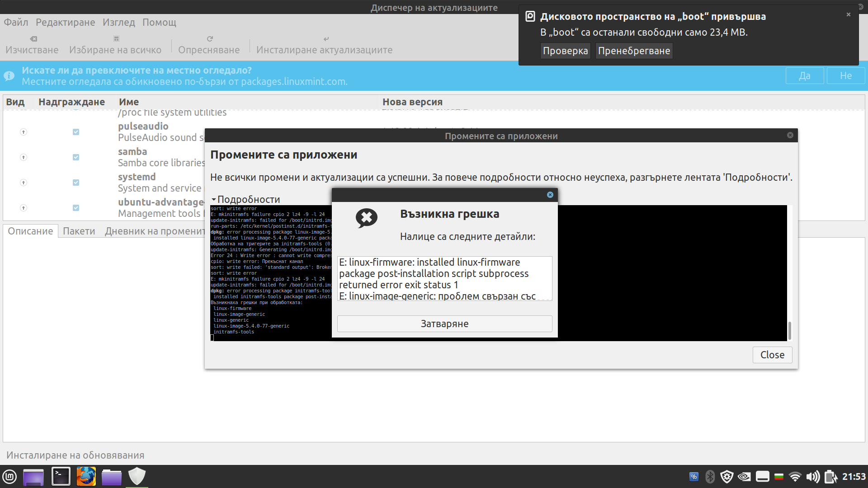Switch to the Пакети tab

[x=79, y=231]
